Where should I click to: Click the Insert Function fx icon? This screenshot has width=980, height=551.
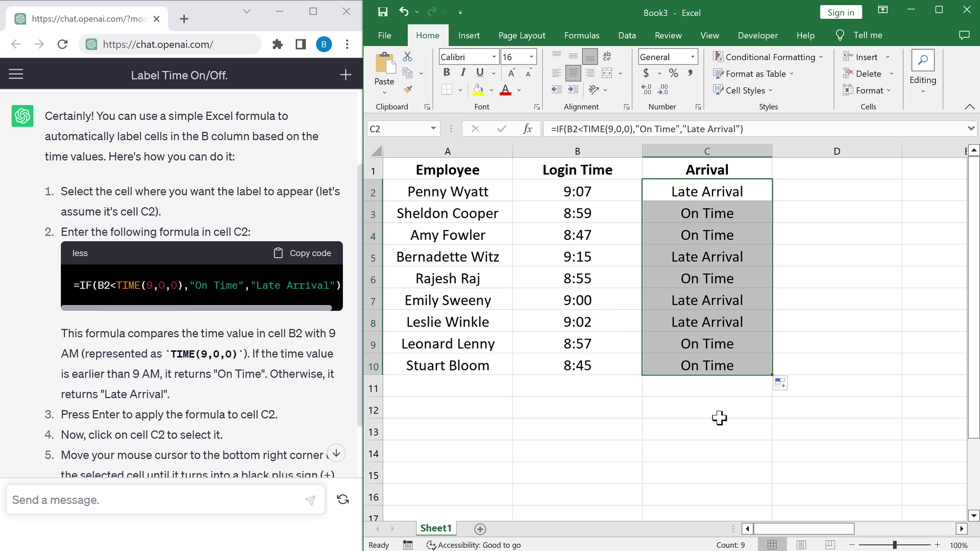[x=528, y=129]
